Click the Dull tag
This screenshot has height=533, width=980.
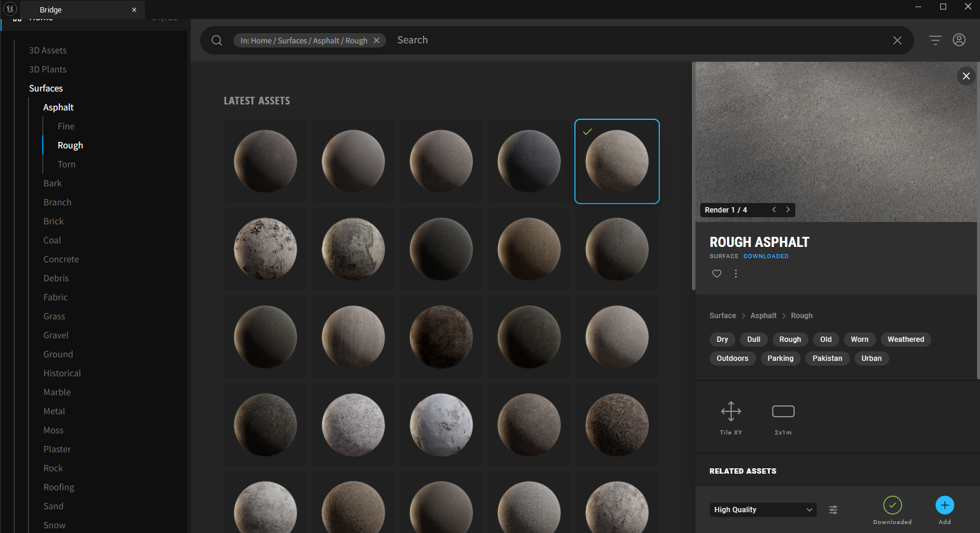[754, 340]
